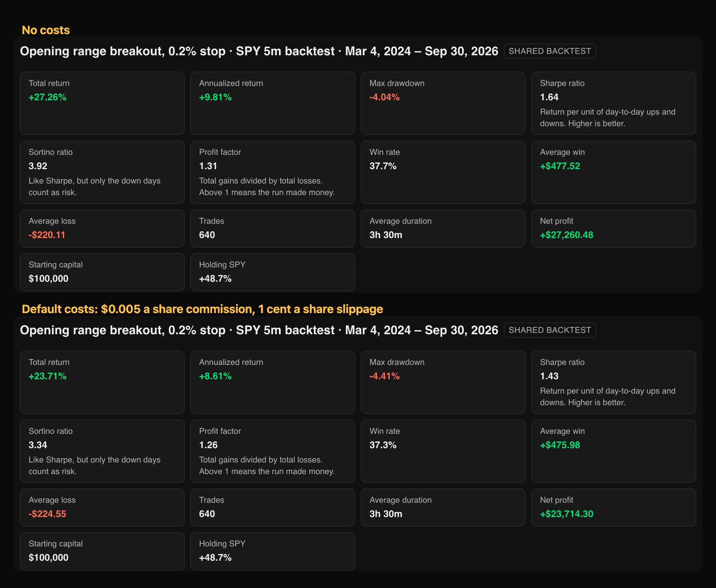Select the +$477.52 average win value

(560, 166)
